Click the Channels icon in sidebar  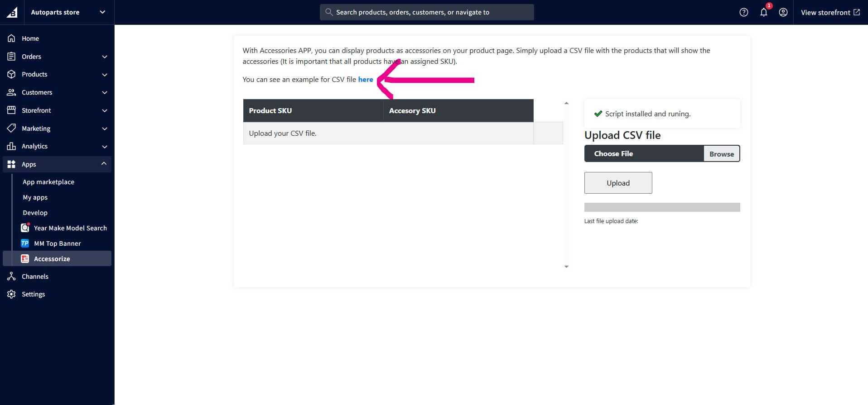tap(11, 276)
